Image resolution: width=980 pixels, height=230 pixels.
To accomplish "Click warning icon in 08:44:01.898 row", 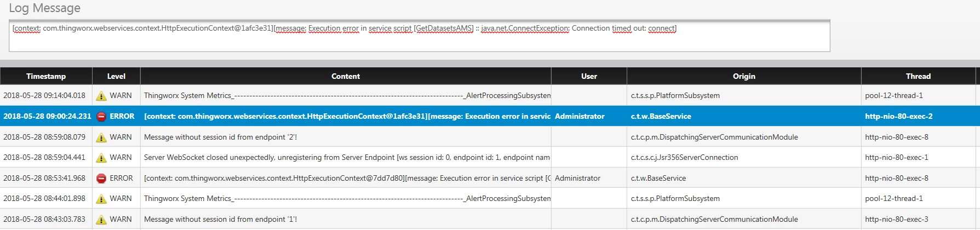I will [101, 199].
